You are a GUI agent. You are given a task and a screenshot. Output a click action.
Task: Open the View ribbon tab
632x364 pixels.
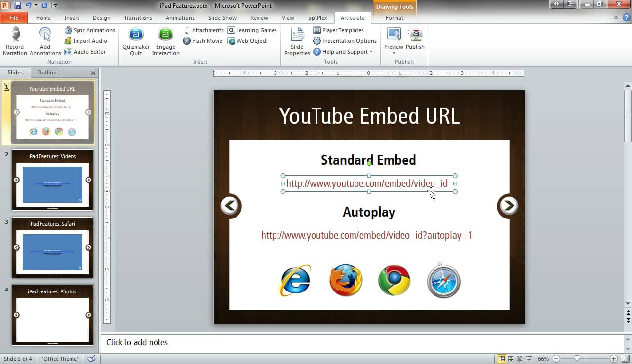(x=288, y=18)
